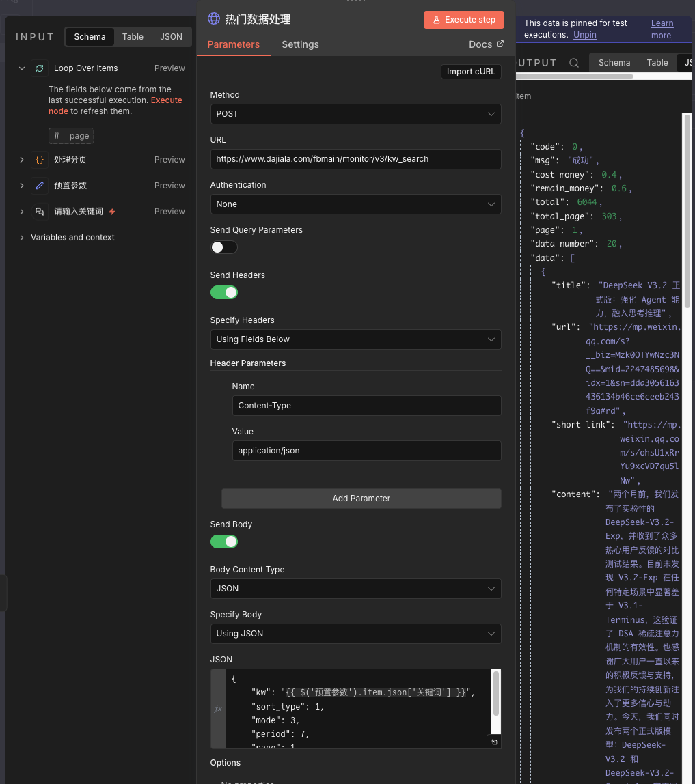Click the "msg" value 成功
The height and width of the screenshot is (784, 695).
coord(581,160)
